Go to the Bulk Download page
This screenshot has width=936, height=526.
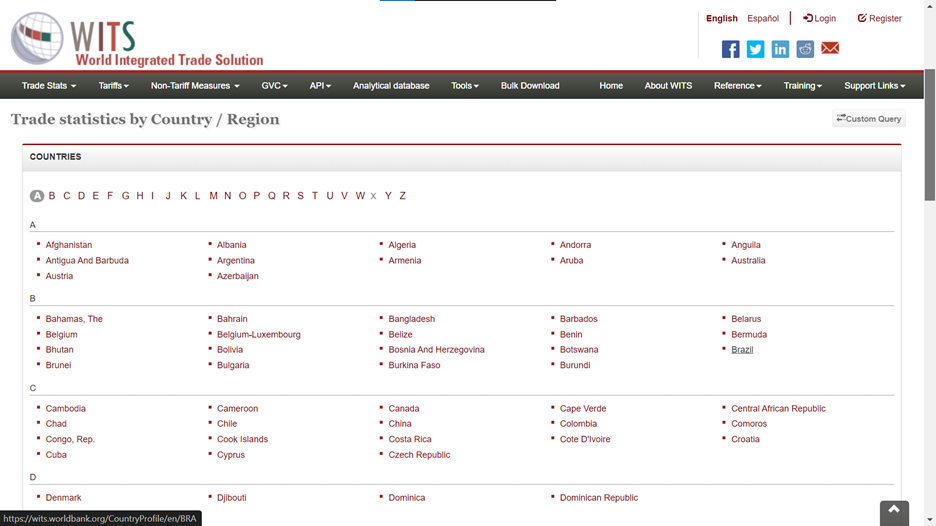[x=530, y=86]
